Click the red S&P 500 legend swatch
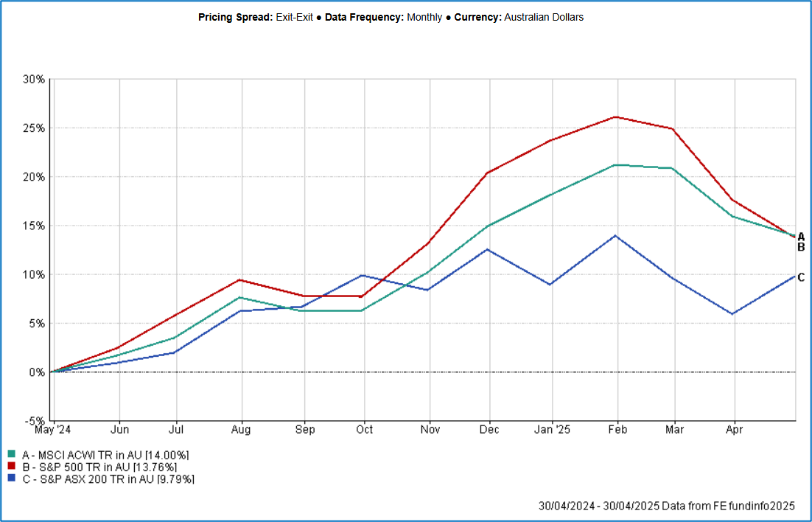The width and height of the screenshot is (812, 522). click(11, 467)
